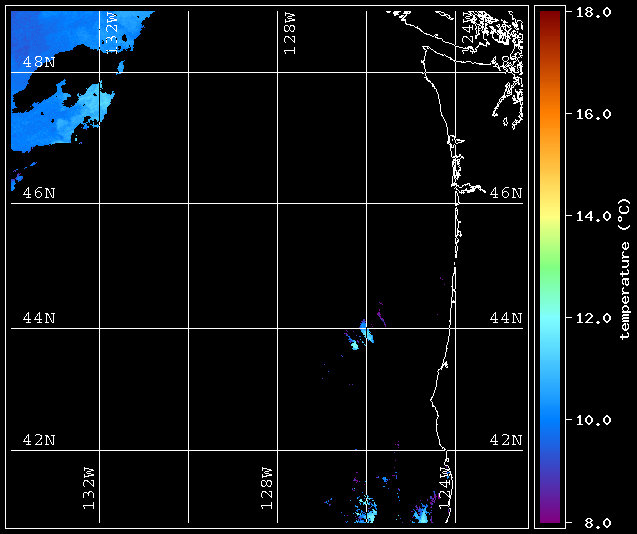Click the 48N latitude label at left
The image size is (637, 534).
tap(39, 62)
